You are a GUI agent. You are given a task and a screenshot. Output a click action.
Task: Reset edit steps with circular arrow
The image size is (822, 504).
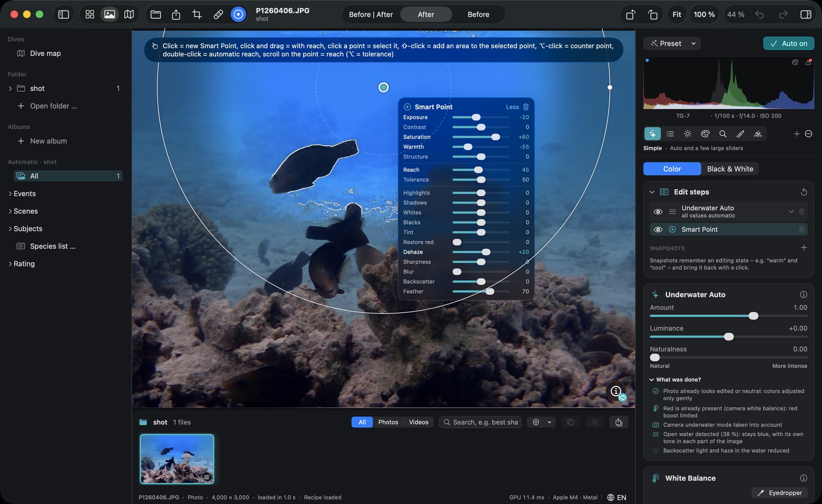click(x=804, y=192)
